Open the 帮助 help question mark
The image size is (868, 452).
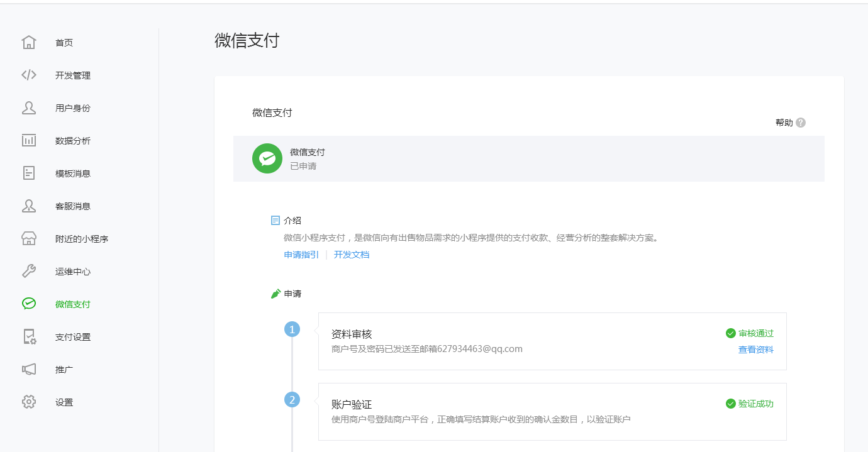click(x=800, y=122)
